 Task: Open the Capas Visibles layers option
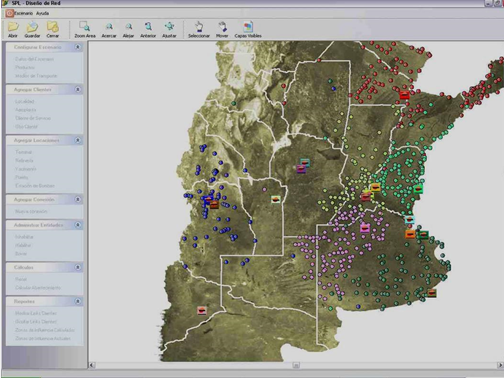[248, 29]
